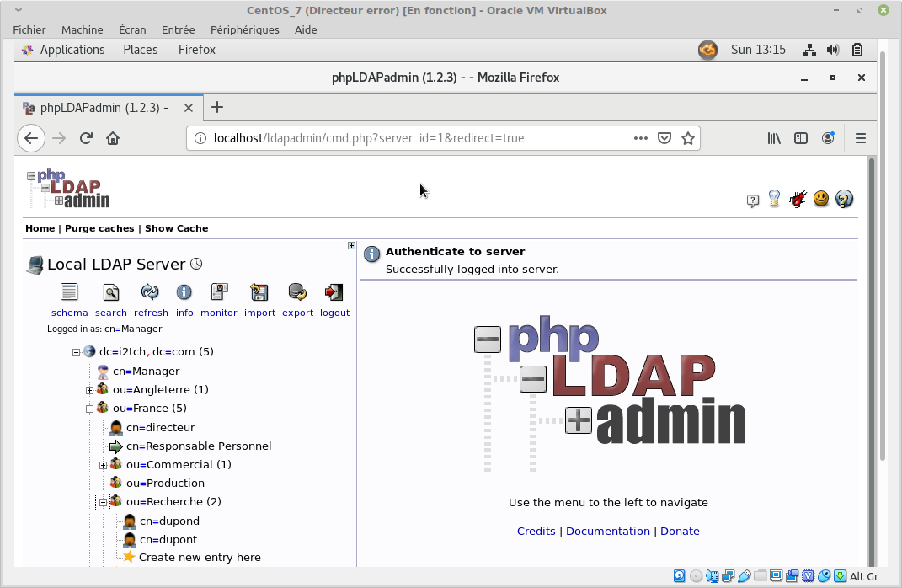The image size is (902, 588).
Task: Open the Écran menu
Action: click(x=132, y=30)
